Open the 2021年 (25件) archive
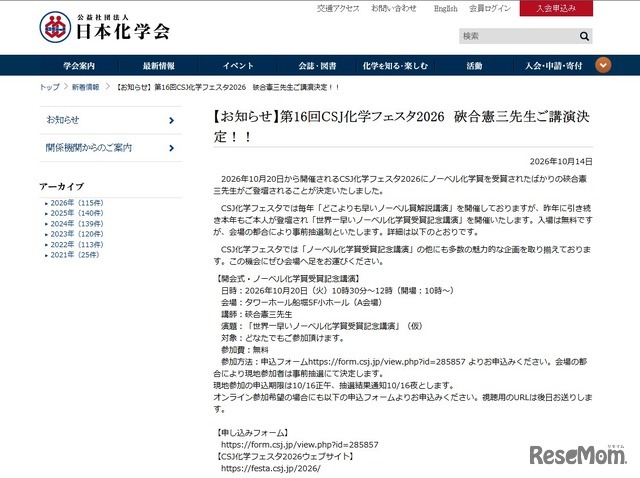The image size is (640, 478). pyautogui.click(x=75, y=255)
